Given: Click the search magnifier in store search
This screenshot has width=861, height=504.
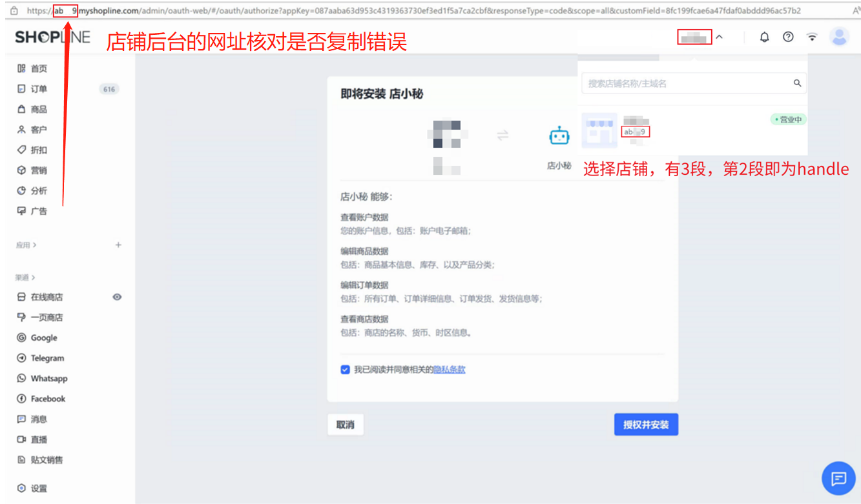Looking at the screenshot, I should pos(797,83).
